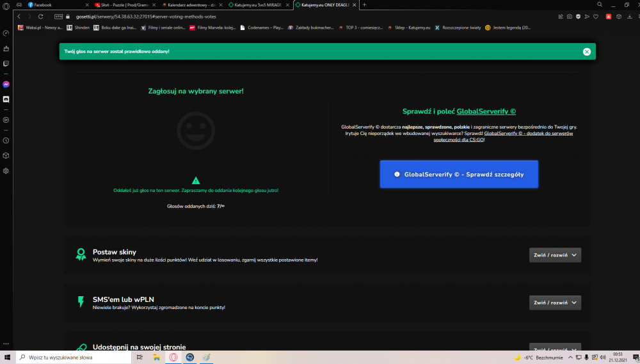Open the Zakłady bukmacher bookmark

click(310, 28)
